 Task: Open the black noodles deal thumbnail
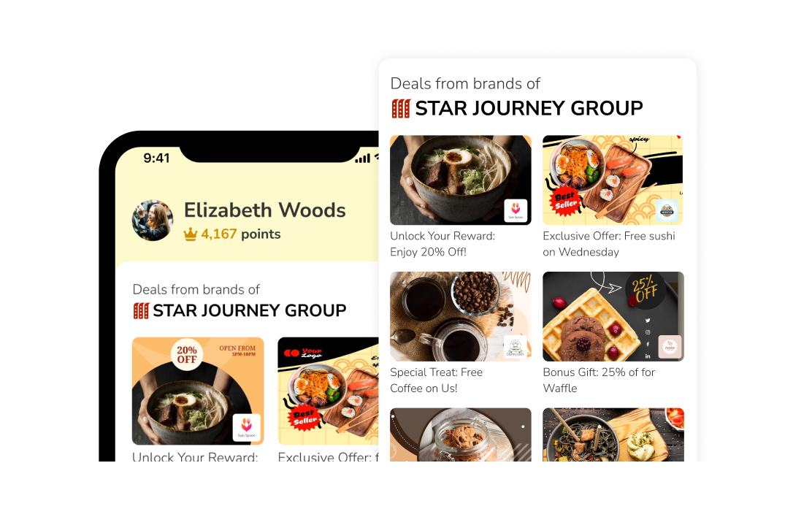pos(613,435)
